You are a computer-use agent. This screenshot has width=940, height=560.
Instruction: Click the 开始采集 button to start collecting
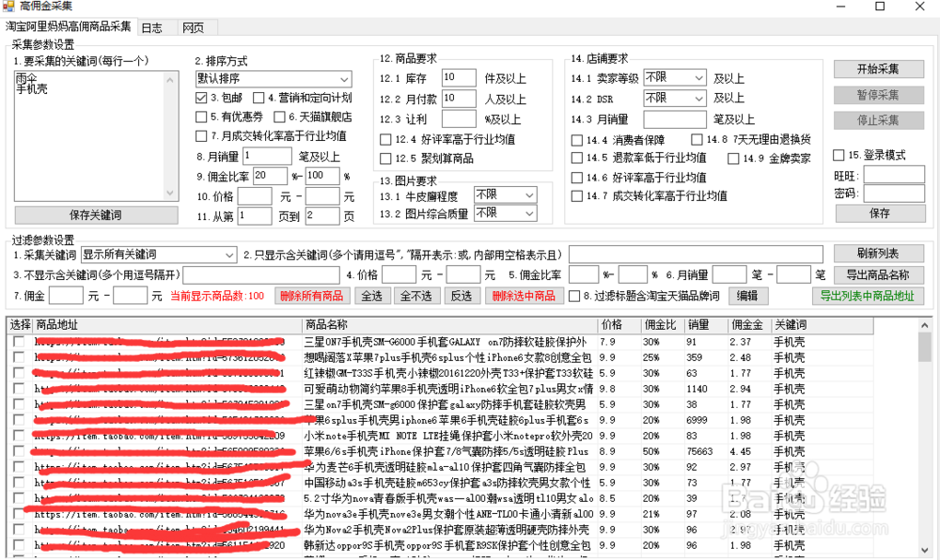pos(878,69)
